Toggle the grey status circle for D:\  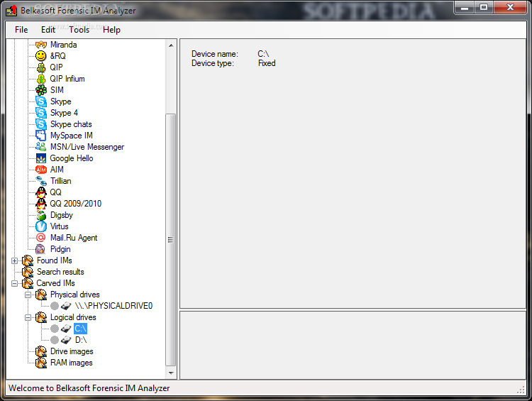55,340
